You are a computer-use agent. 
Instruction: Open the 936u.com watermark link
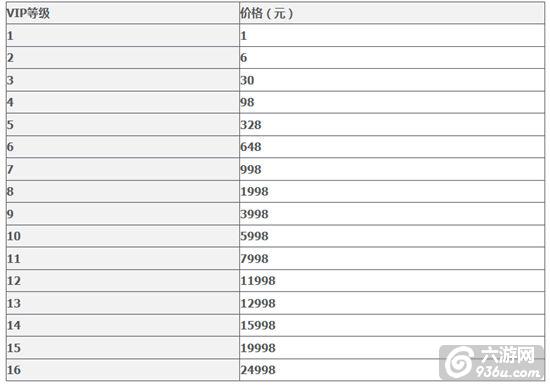click(x=508, y=372)
